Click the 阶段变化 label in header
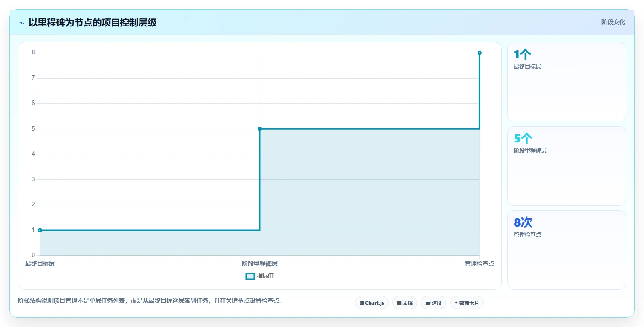Screen dimensions: 644x327 (613, 22)
